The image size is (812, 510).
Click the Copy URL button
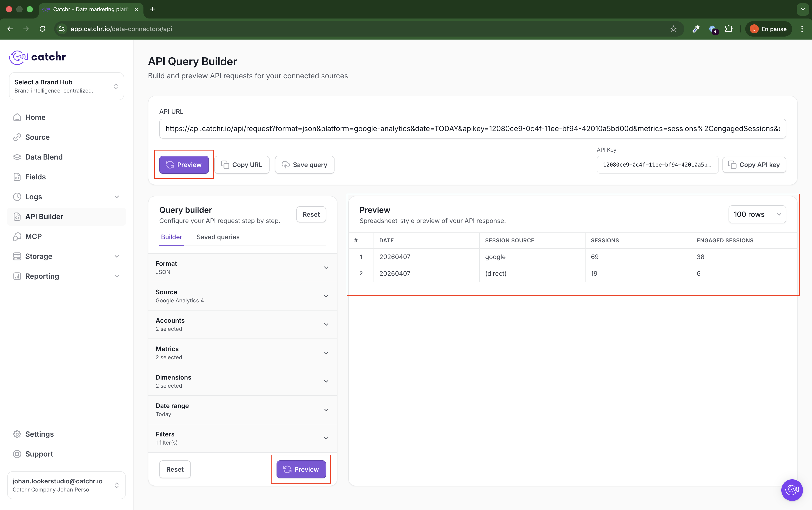tap(242, 165)
